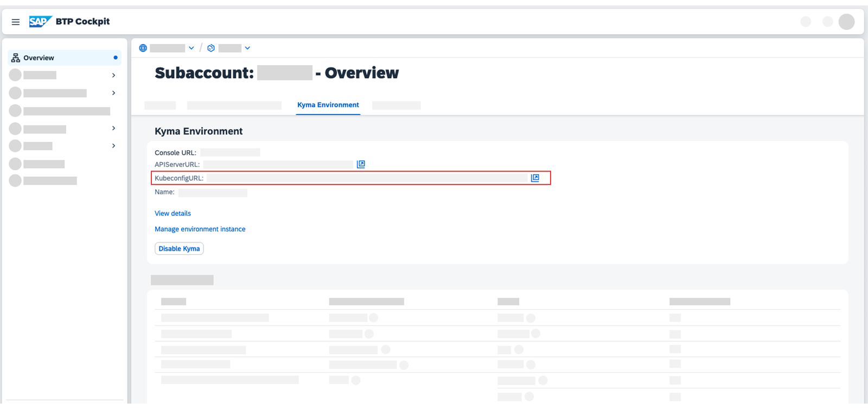Click the "KubeconfigURL:" label
The image size is (868, 409).
click(x=179, y=178)
